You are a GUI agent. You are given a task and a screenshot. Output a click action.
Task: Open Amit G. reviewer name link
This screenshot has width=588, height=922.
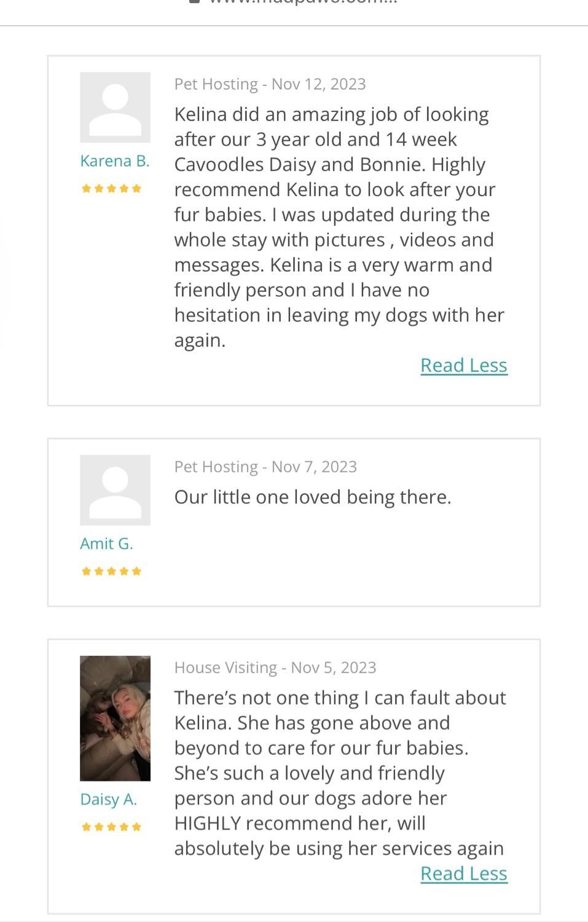106,544
